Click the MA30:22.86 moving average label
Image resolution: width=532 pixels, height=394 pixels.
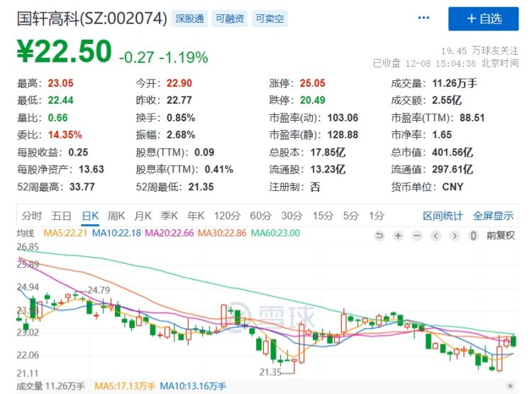click(x=222, y=233)
